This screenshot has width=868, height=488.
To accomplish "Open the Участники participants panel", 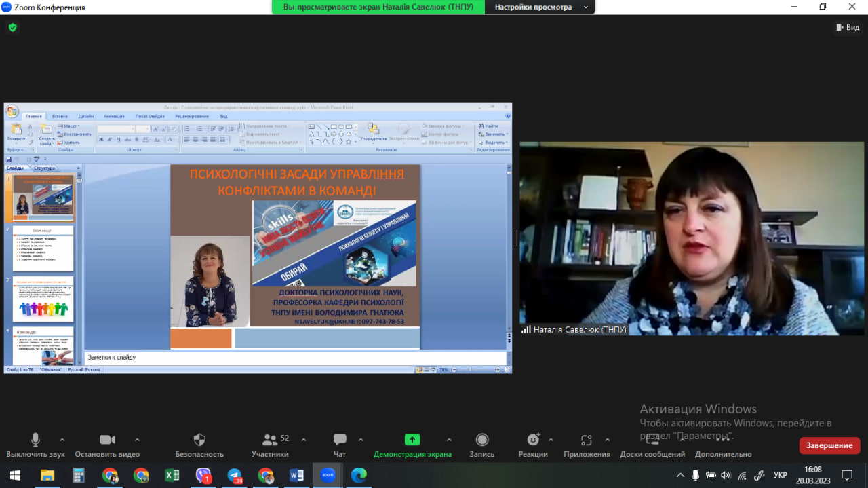I will click(x=270, y=440).
